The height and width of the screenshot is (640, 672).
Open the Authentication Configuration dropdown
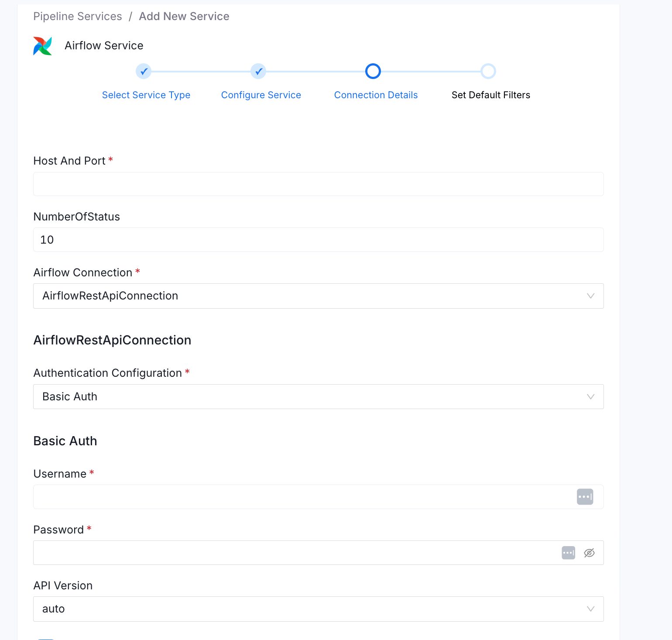319,396
